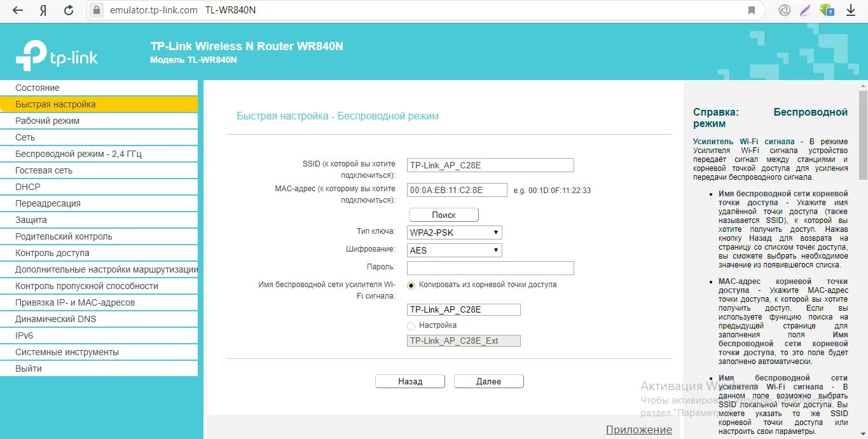Click the tp-link logo
The width and height of the screenshot is (868, 439).
[x=57, y=56]
